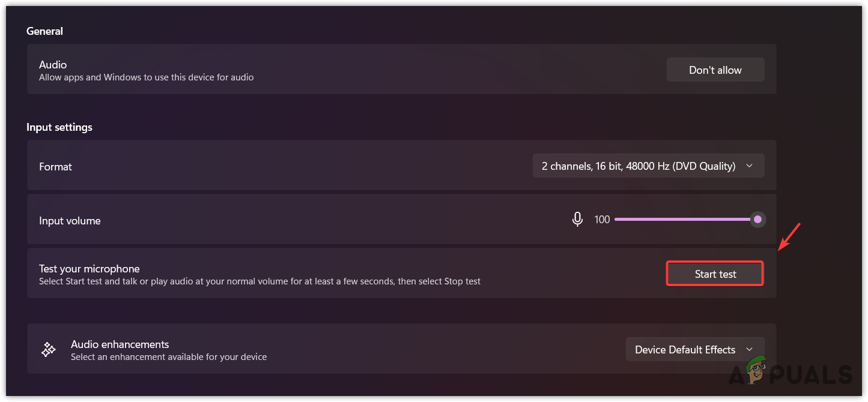Click the Audio enhancements sparkle icon
Image resolution: width=868 pixels, height=402 pixels.
49,350
